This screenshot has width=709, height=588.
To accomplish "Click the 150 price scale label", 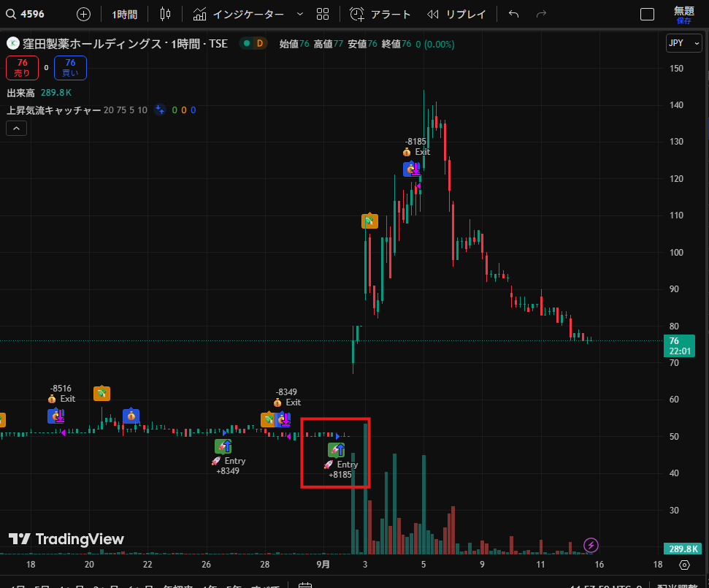I will click(x=676, y=69).
